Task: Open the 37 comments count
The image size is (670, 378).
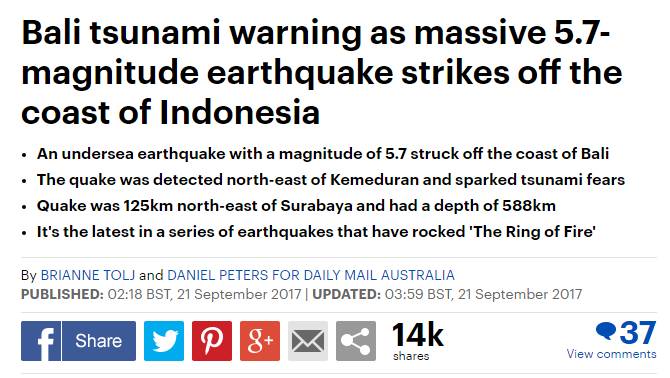Action: tap(638, 332)
